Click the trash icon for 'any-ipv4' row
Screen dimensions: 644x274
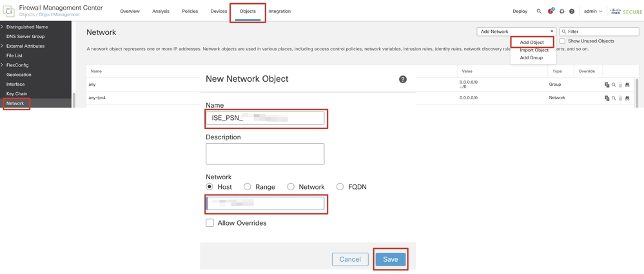(x=621, y=98)
